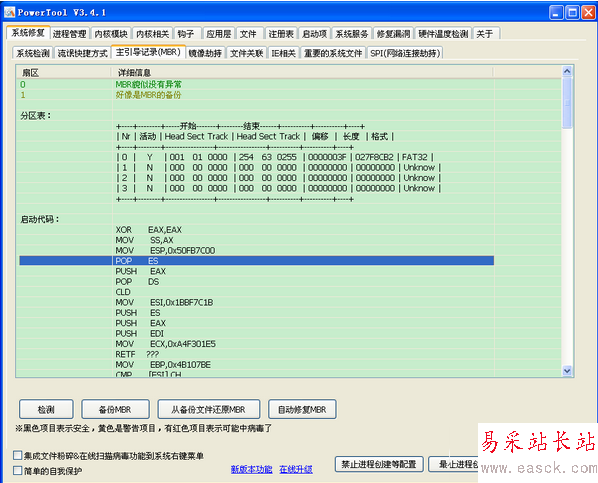Viewport: 598px width, 483px height.
Task: Open the 内核模块 tab
Action: (x=111, y=34)
